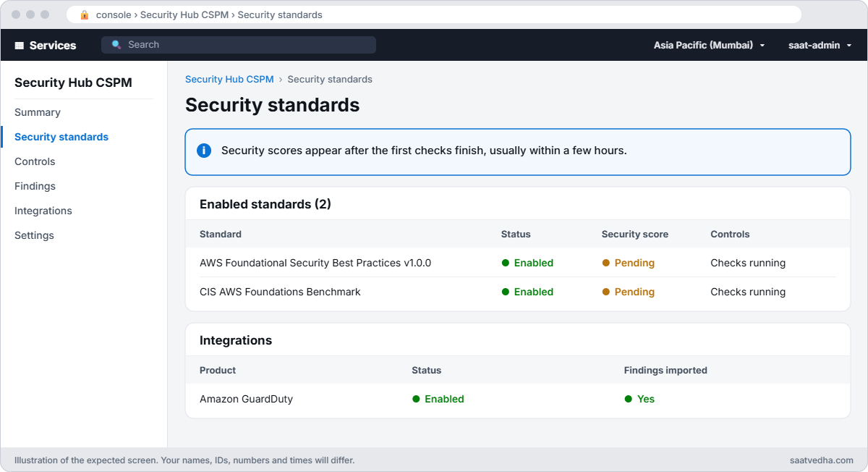Open the saat-admin account dropdown
Viewport: 868px width, 472px height.
820,45
